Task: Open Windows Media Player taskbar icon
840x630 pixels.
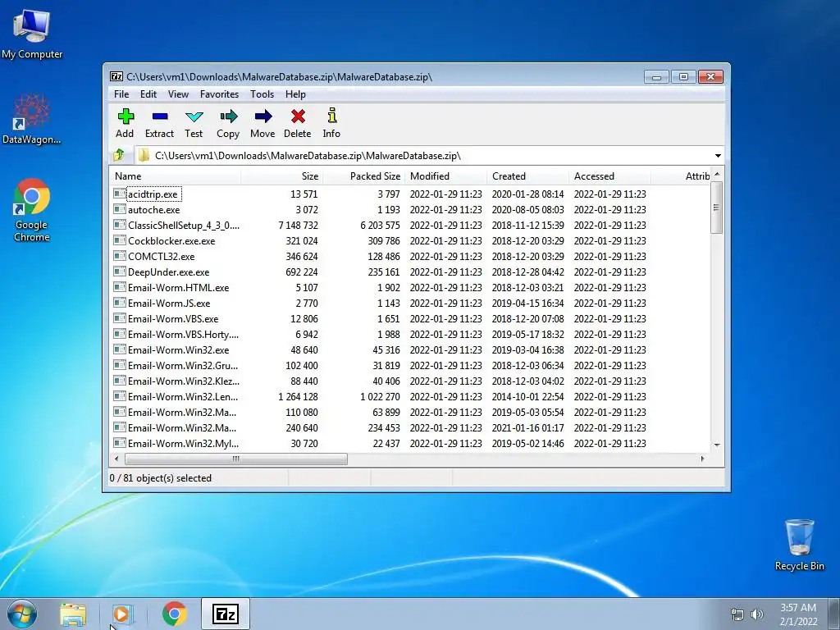Action: point(122,614)
